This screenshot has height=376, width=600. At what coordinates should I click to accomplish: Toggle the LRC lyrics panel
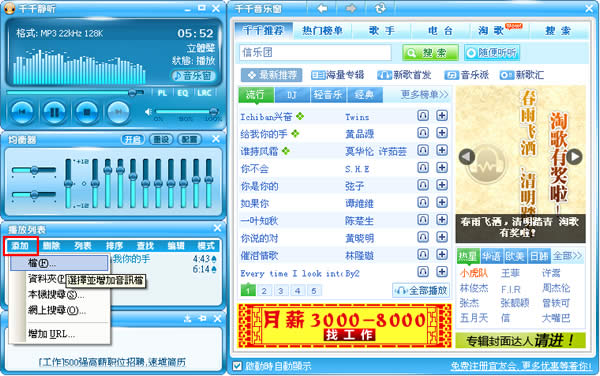(x=204, y=93)
